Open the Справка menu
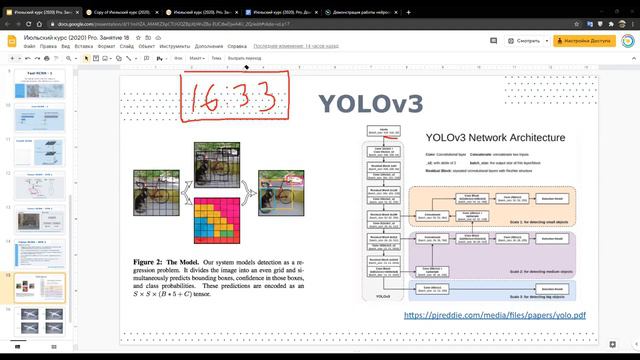 point(237,47)
